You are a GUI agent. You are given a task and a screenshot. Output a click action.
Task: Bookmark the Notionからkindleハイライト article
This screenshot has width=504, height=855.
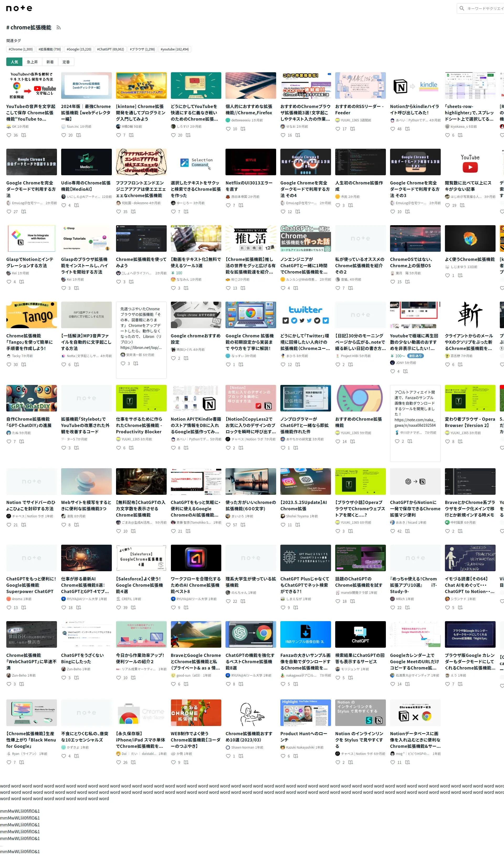(x=408, y=129)
